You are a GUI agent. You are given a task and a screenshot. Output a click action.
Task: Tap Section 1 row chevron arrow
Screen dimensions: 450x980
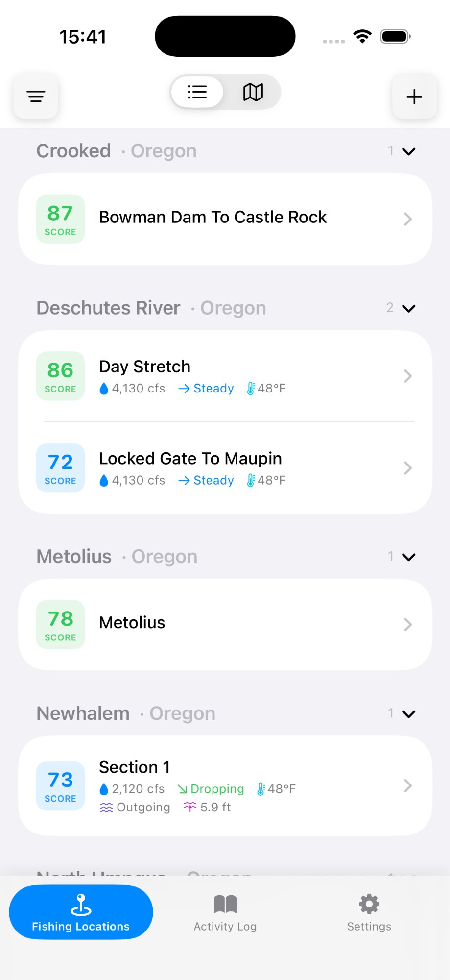(407, 786)
